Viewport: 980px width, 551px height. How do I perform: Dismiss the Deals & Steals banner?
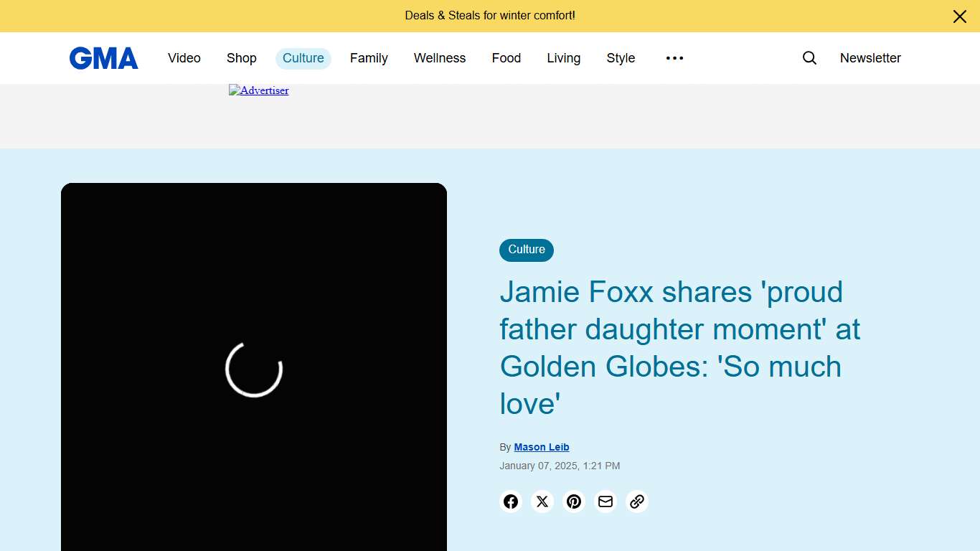pos(959,16)
